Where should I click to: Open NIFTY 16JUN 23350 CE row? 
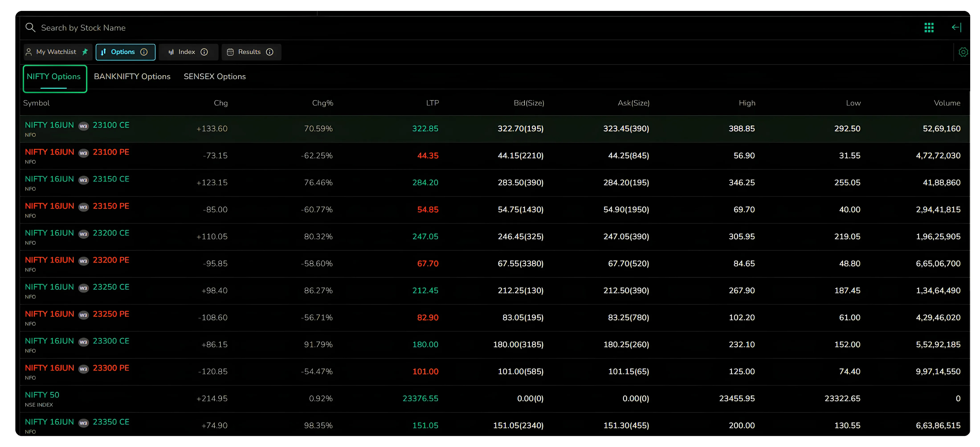coord(494,425)
